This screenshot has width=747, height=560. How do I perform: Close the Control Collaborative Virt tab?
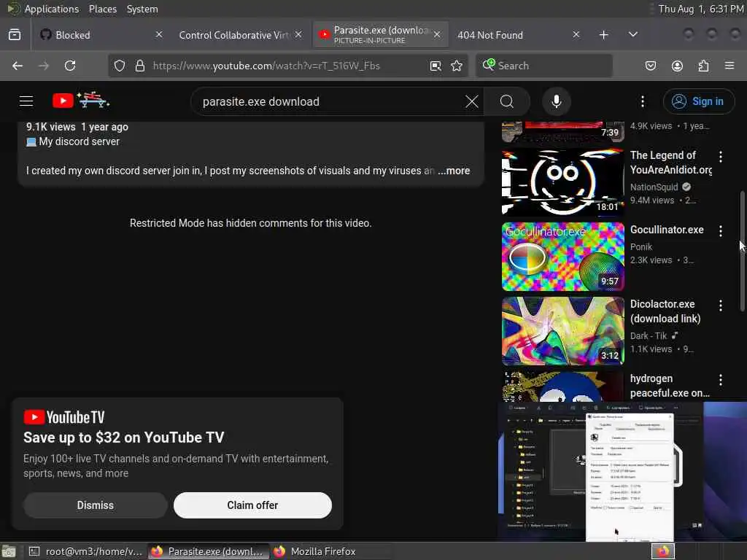298,35
